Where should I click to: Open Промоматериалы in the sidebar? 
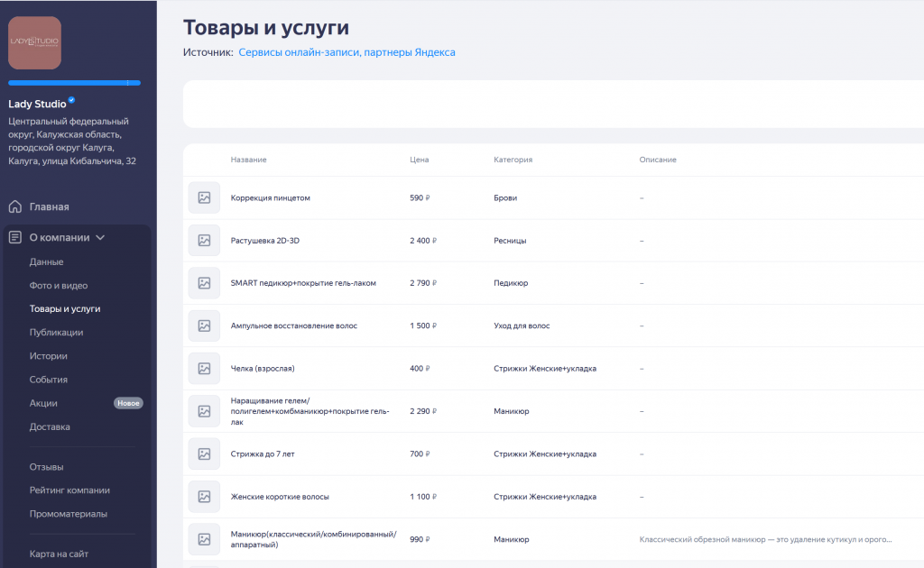point(69,514)
